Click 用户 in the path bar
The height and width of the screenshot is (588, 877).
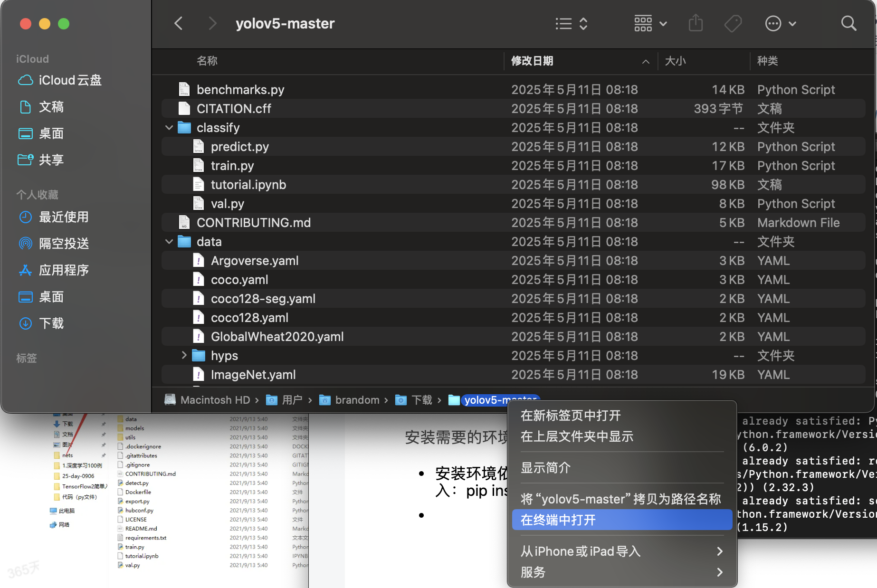(x=284, y=400)
